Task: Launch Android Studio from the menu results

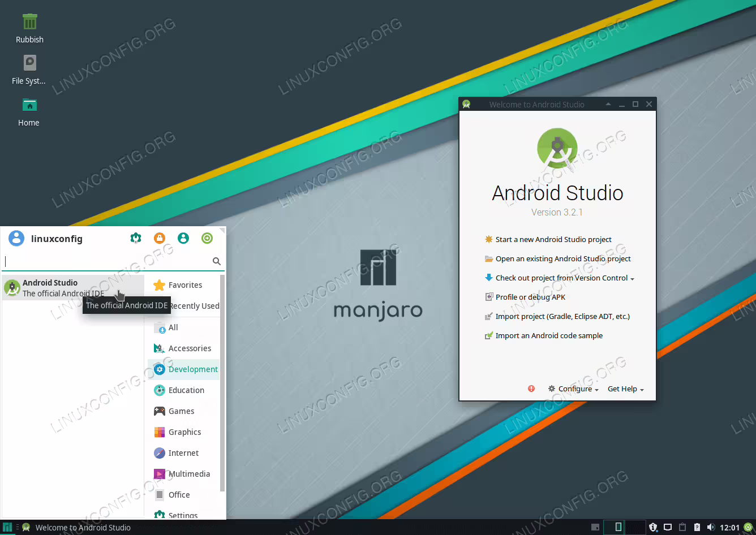Action: pos(72,288)
